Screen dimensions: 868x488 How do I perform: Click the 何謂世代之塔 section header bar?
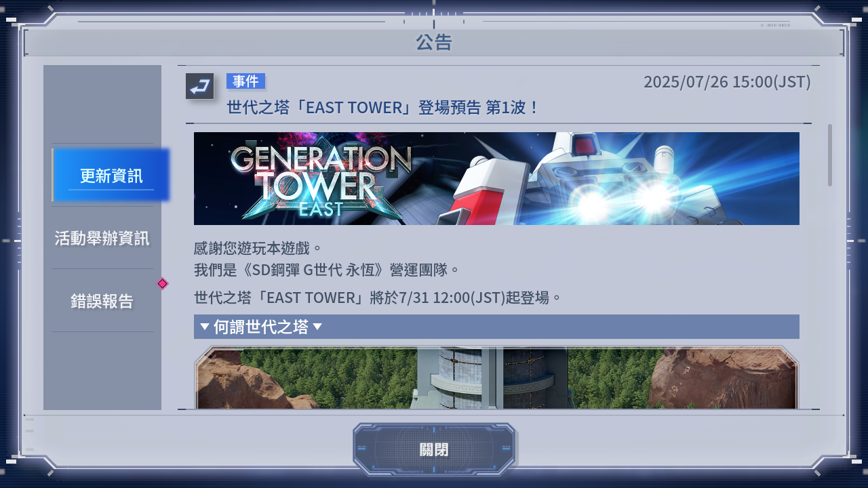(496, 327)
